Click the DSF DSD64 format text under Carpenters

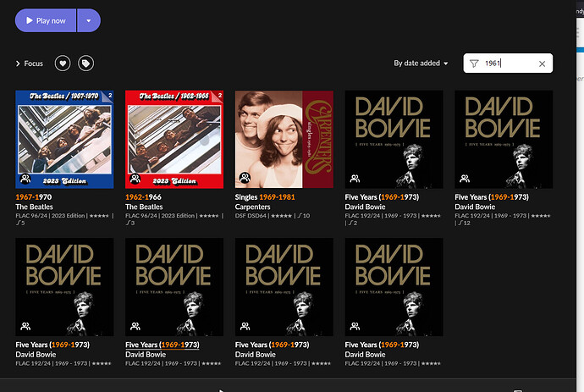pos(251,216)
